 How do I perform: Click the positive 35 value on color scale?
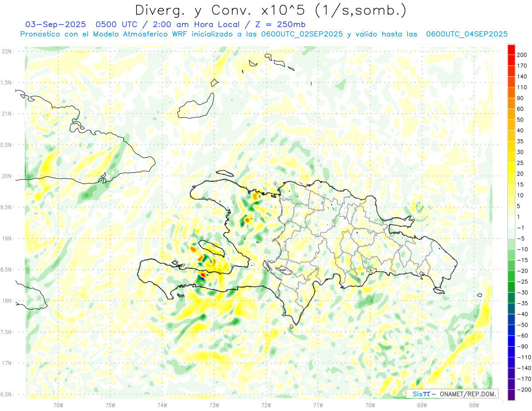pos(521,141)
